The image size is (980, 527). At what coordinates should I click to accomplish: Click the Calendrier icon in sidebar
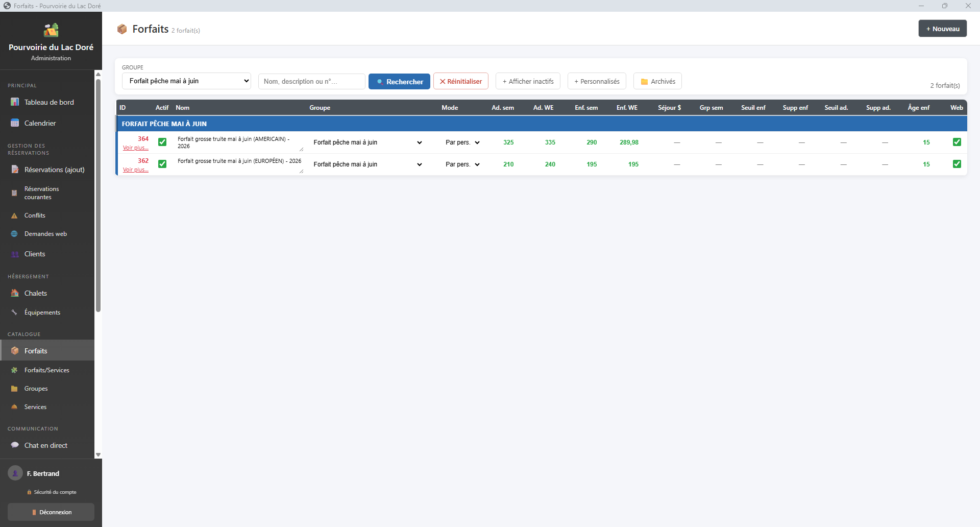[15, 123]
